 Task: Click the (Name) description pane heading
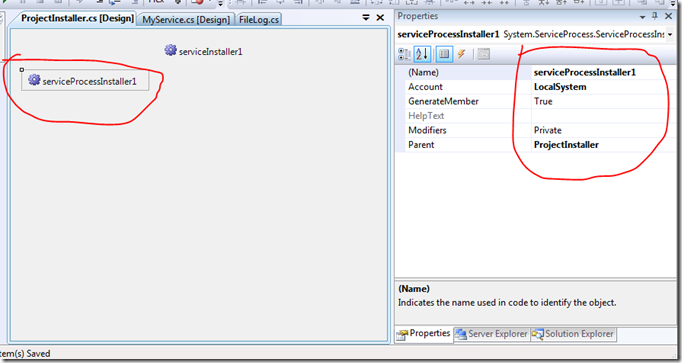(x=414, y=289)
